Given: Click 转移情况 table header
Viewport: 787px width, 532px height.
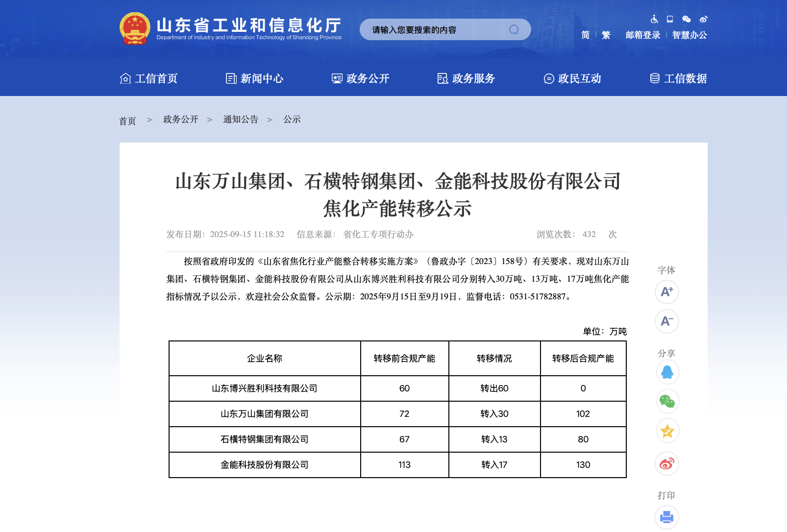Looking at the screenshot, I should click(494, 359).
